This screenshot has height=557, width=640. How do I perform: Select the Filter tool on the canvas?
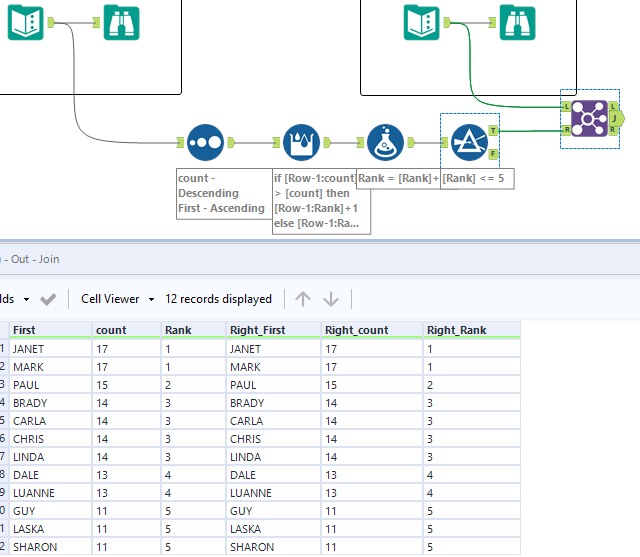click(x=468, y=141)
